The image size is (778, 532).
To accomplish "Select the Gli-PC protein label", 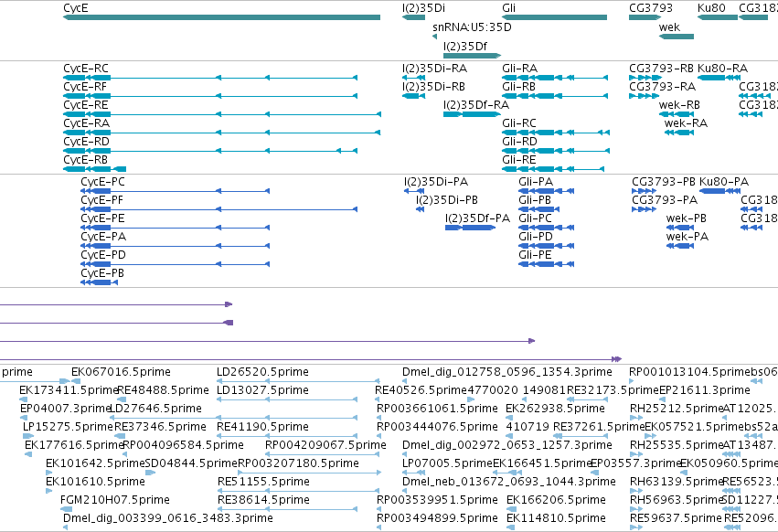I will pyautogui.click(x=536, y=218).
